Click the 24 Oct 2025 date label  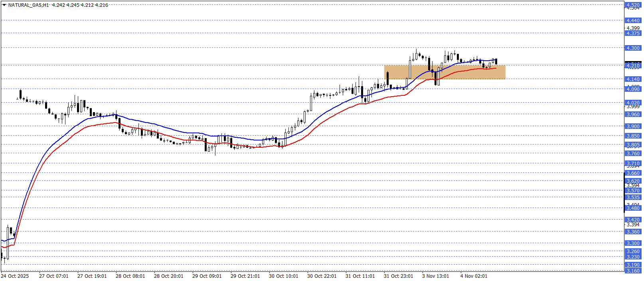(x=15, y=276)
